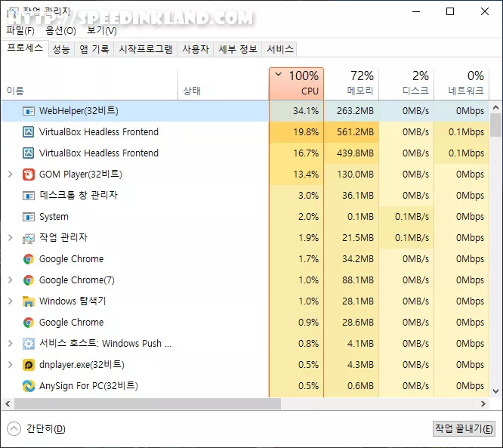Sort by the 메모리 column header
The image size is (503, 448).
tap(351, 84)
